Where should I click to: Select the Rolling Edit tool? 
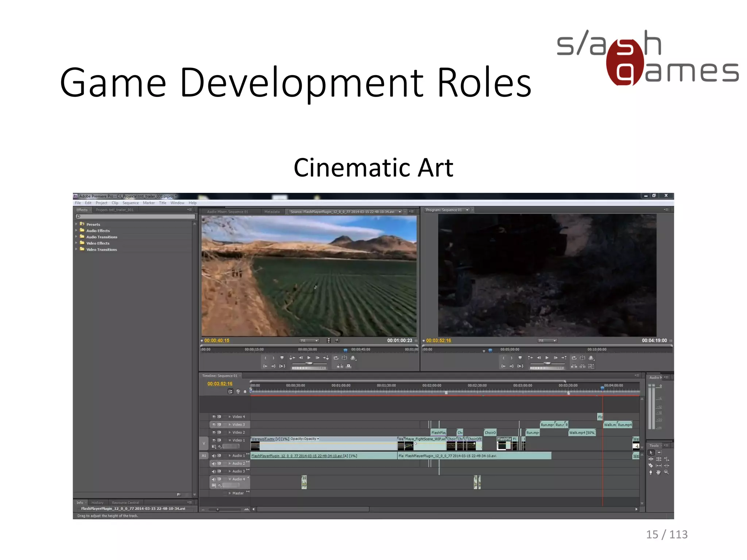tap(659, 459)
